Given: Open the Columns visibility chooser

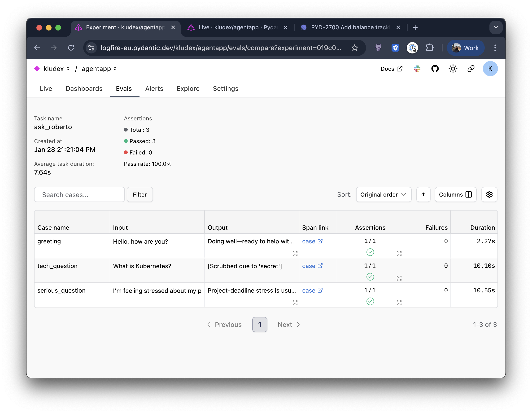Looking at the screenshot, I should pos(455,194).
